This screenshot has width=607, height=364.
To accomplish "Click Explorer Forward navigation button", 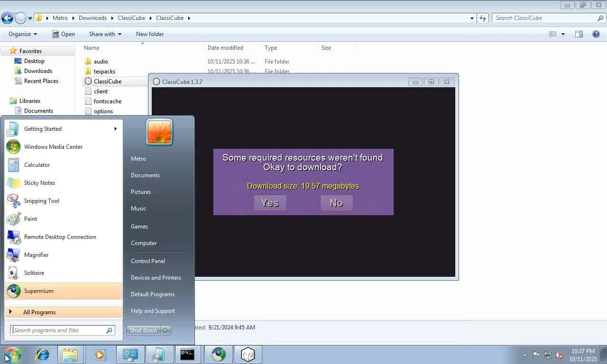I will coord(20,18).
